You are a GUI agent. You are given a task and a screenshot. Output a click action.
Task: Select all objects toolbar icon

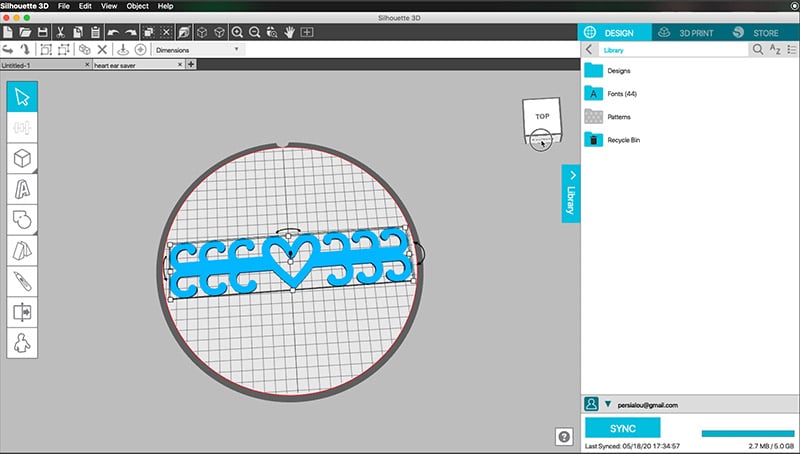coord(148,32)
